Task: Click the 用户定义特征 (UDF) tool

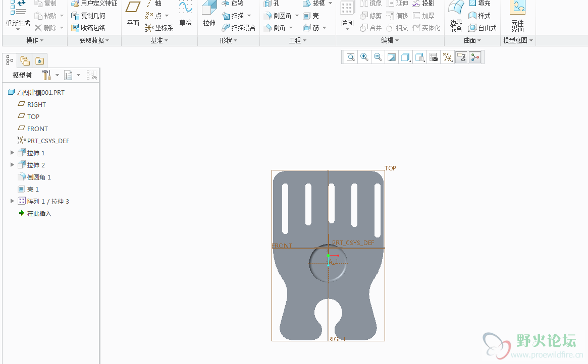Action: [94, 4]
